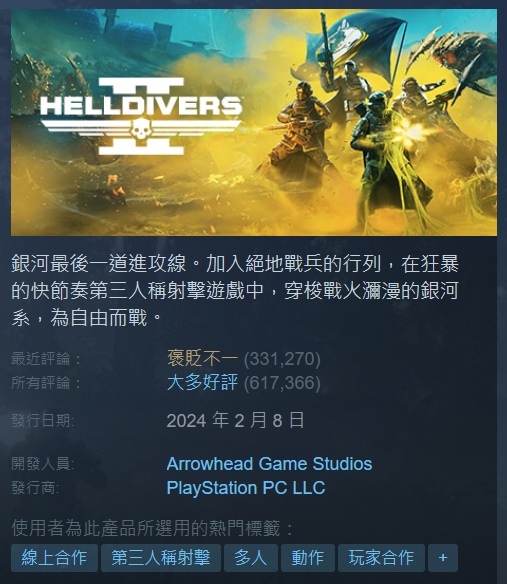The image size is (507, 584).
Task: Select the 第三人稱射擊 tag
Action: (161, 558)
